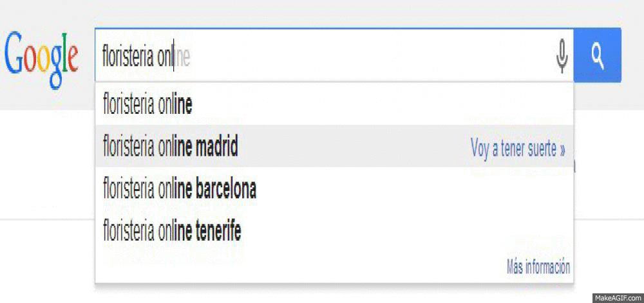Click the word "floristeria" in the search box
644x303 pixels.
[128, 58]
